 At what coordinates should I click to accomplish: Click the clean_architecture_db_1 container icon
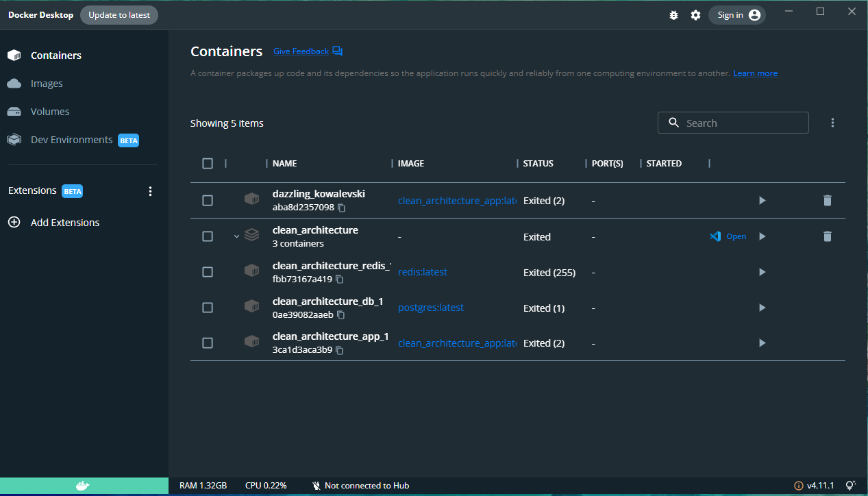pyautogui.click(x=251, y=306)
